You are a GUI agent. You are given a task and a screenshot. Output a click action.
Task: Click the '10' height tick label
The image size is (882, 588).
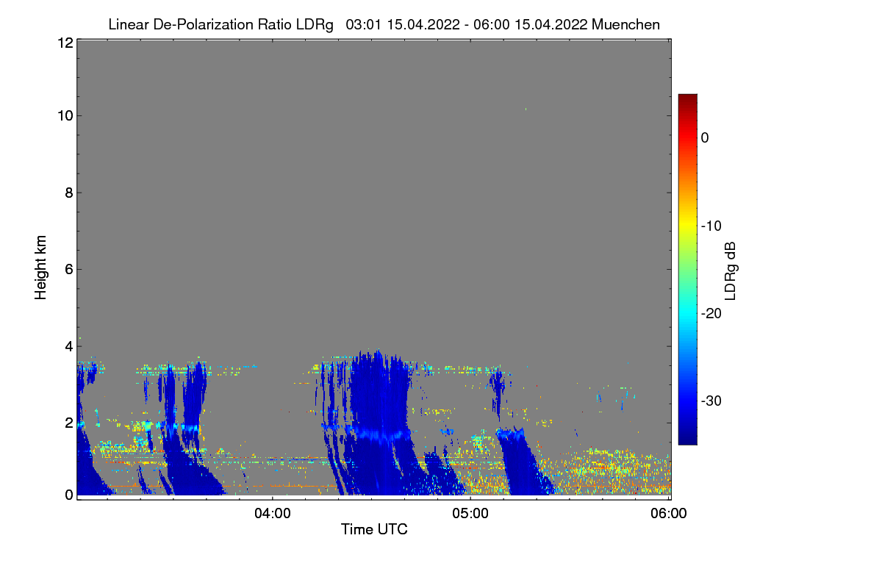click(64, 115)
